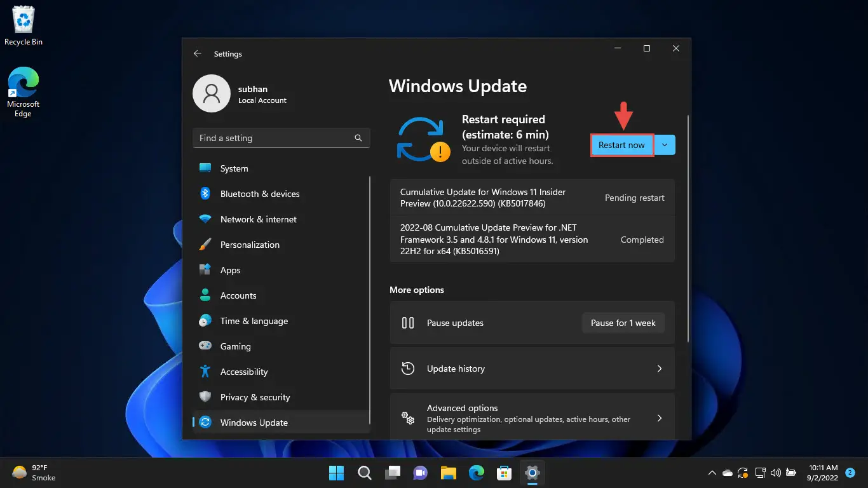Show hidden system tray icons
The image size is (868, 488).
(712, 473)
